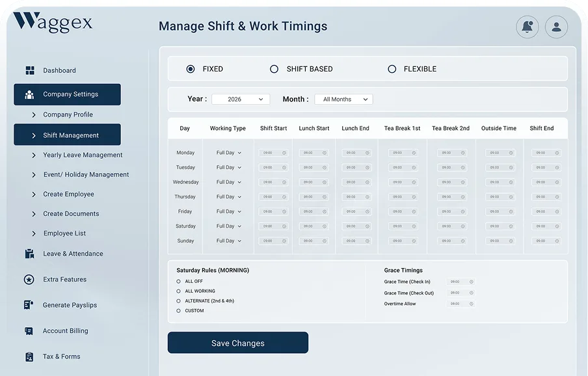Image resolution: width=588 pixels, height=376 pixels.
Task: Open Thursday Full Day working type dropdown
Action: coord(229,197)
